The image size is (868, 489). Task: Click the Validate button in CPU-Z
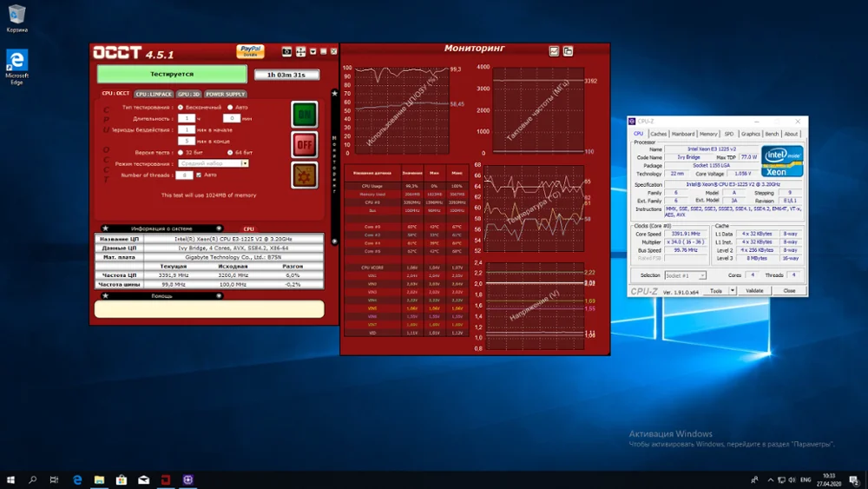pyautogui.click(x=754, y=291)
